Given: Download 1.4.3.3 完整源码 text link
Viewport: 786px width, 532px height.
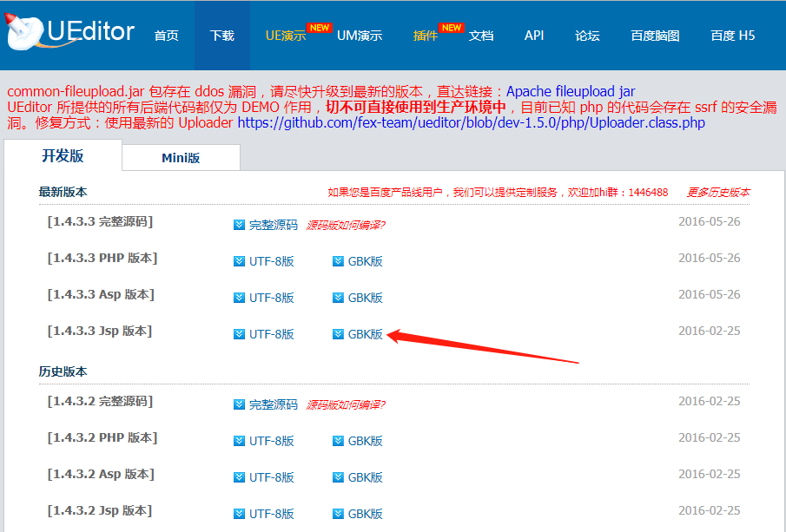Looking at the screenshot, I should tap(274, 225).
